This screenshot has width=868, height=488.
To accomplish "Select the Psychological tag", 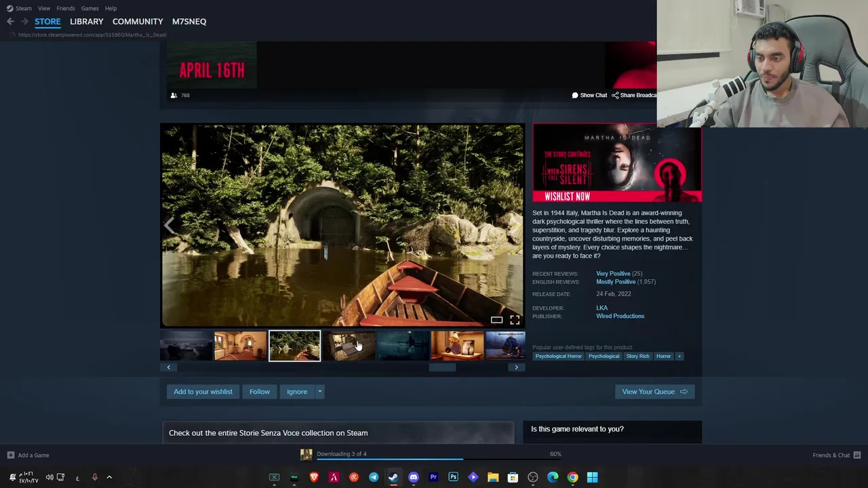I will (604, 357).
